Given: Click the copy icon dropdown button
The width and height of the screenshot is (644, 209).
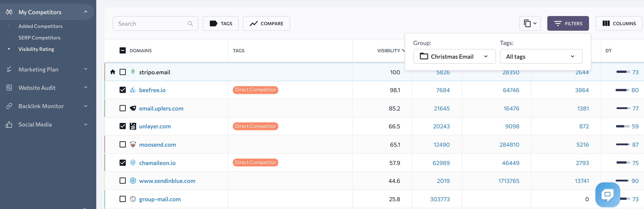Looking at the screenshot, I should (530, 24).
